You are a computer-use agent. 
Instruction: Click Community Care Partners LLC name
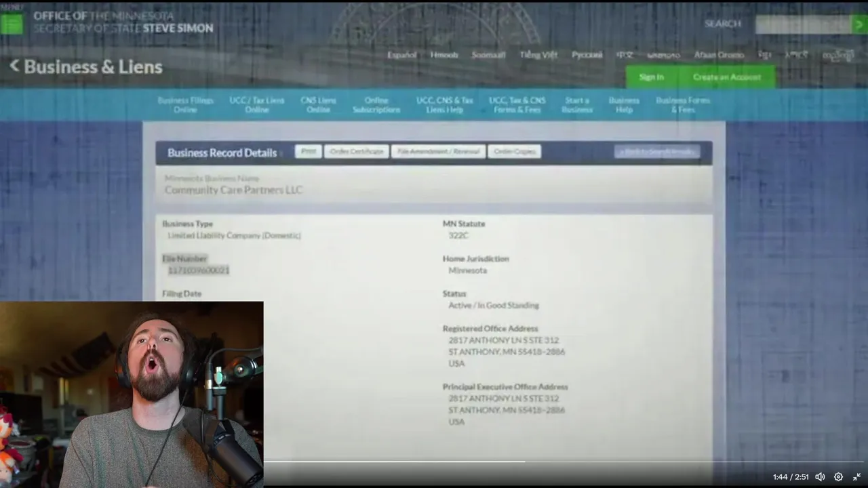coord(233,190)
